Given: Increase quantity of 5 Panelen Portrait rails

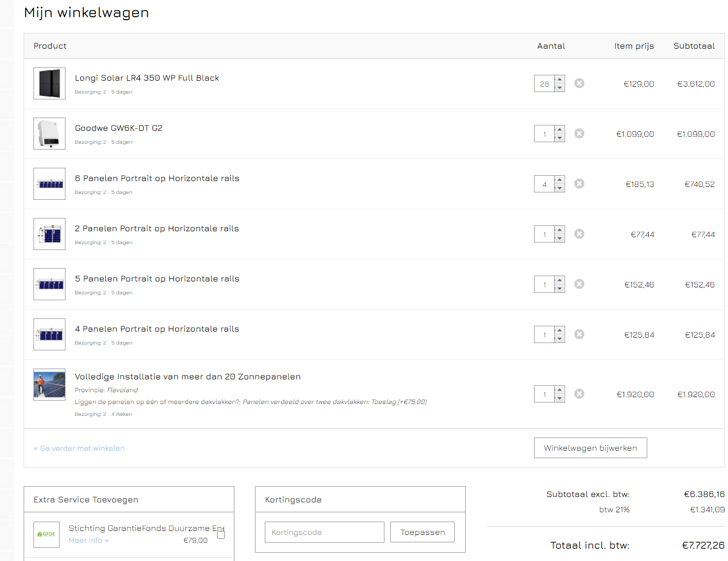Looking at the screenshot, I should point(560,280).
